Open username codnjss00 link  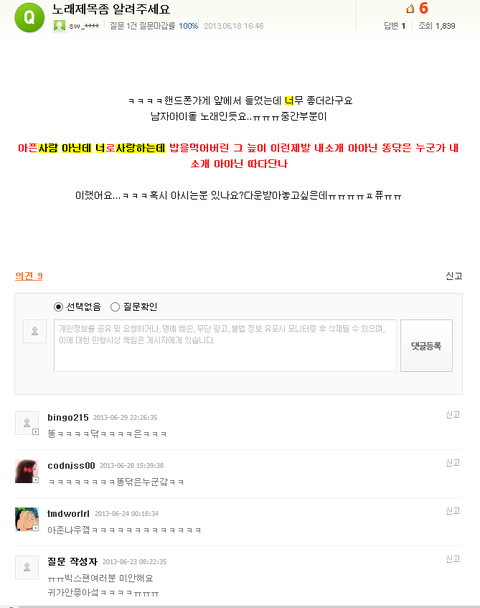pyautogui.click(x=71, y=466)
